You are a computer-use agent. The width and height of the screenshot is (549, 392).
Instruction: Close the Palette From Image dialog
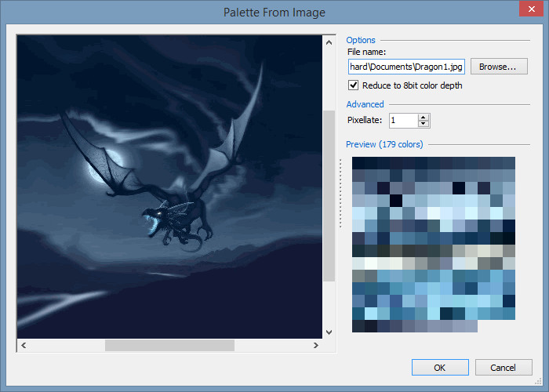click(532, 9)
